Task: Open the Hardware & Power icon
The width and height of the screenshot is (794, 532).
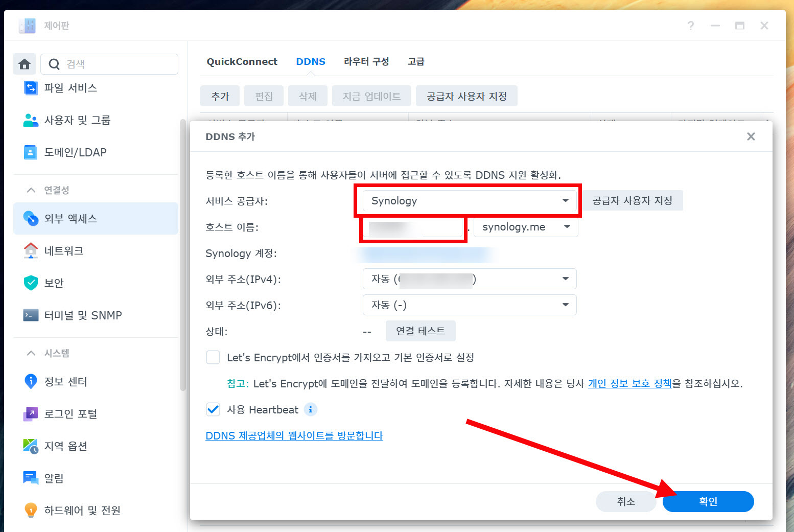Action: click(x=31, y=510)
